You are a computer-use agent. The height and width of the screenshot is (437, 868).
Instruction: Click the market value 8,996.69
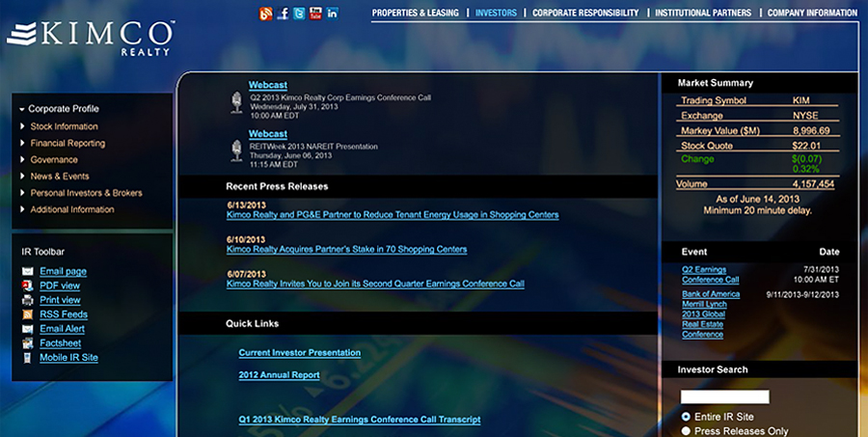811,130
